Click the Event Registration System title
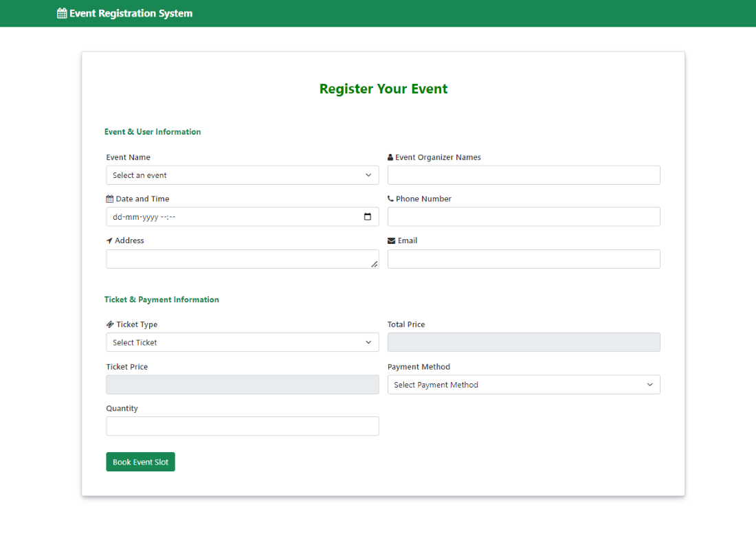The image size is (756, 538). [x=131, y=14]
